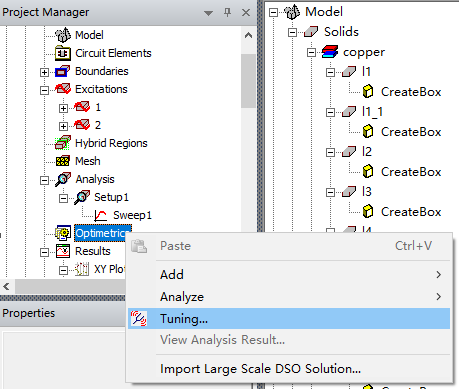Image resolution: width=459 pixels, height=389 pixels.
Task: Open the Project Manager panel options dropdown arrow
Action: point(208,13)
